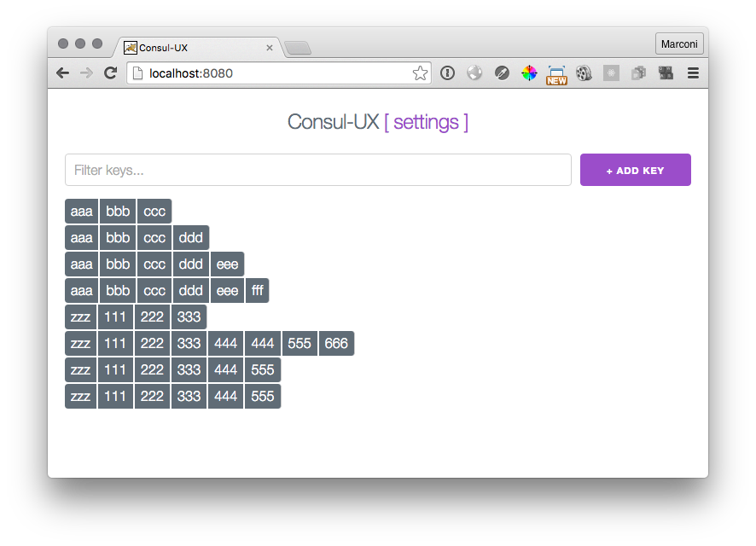Close the Consul-UX tab
The width and height of the screenshot is (756, 546).
270,48
